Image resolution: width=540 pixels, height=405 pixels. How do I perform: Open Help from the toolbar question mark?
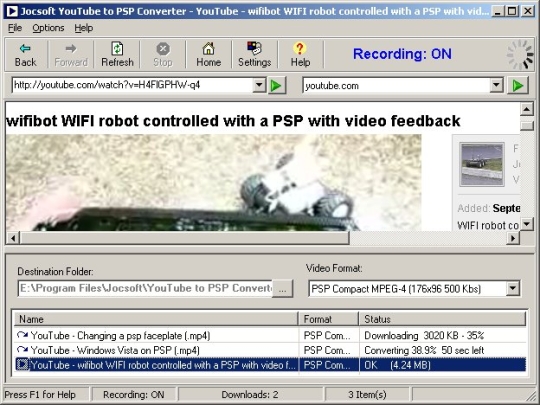(x=300, y=55)
